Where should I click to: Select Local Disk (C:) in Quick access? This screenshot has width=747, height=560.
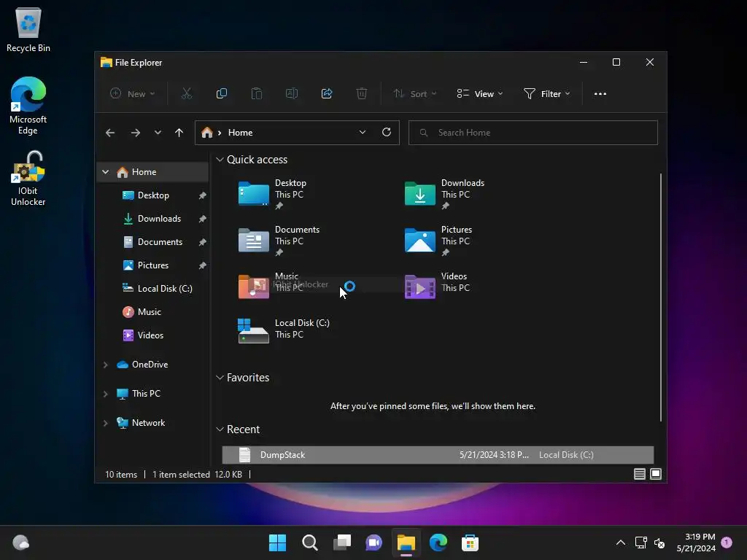pos(284,330)
